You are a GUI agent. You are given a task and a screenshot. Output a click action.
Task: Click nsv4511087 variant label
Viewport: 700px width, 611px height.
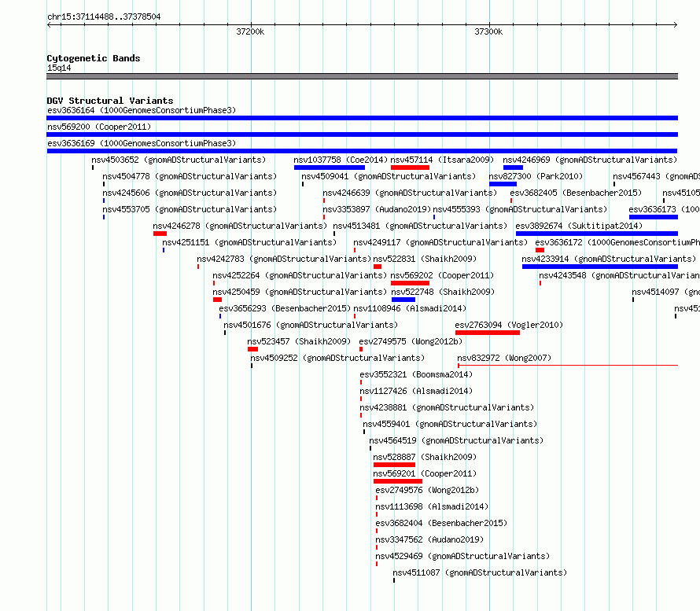480,572
